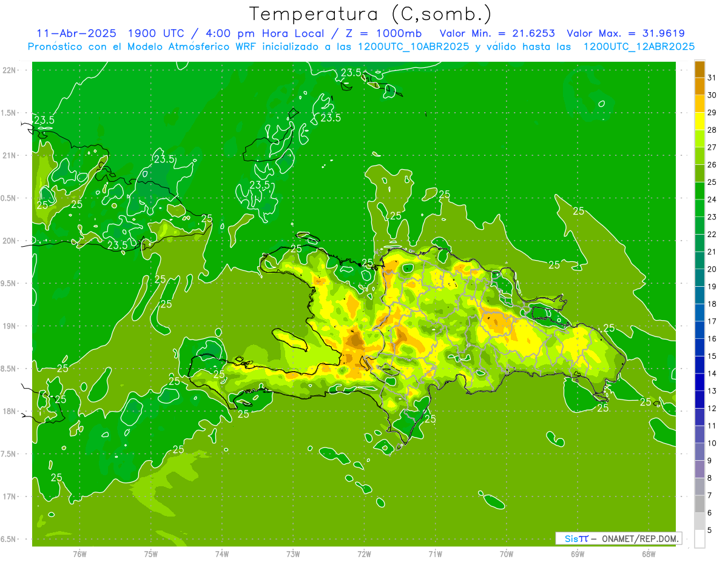Image resolution: width=728 pixels, height=562 pixels.
Task: Click "1200UTC_10ABR2025" initialization time text
Action: point(413,47)
